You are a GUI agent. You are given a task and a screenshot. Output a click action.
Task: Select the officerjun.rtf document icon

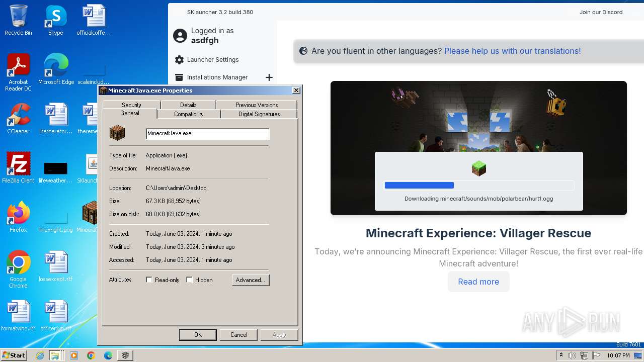click(56, 315)
